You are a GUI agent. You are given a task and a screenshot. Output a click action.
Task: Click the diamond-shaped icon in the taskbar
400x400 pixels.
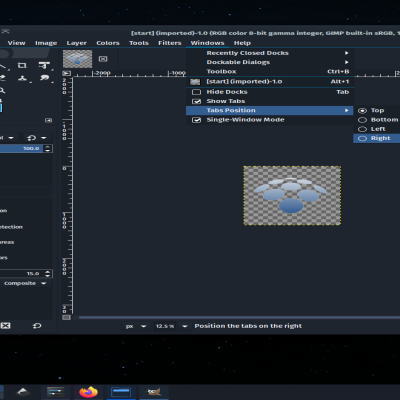pyautogui.click(x=23, y=392)
